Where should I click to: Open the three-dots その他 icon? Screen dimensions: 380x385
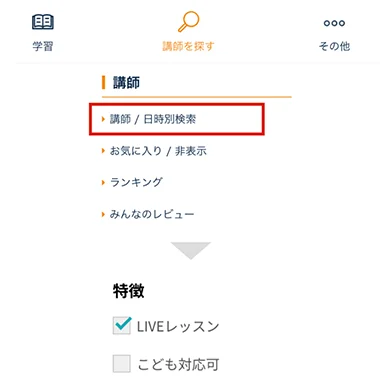pyautogui.click(x=334, y=23)
